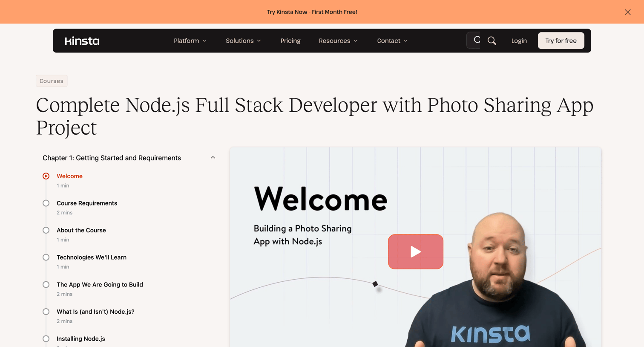644x347 pixels.
Task: Click circle marker beside The App We Are Going to Build
Action: 46,285
